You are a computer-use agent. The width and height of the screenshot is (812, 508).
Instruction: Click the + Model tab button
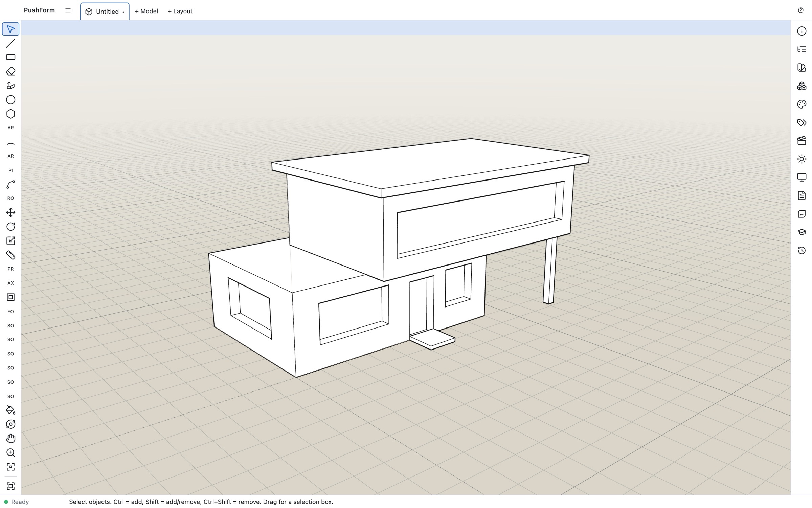coord(146,11)
